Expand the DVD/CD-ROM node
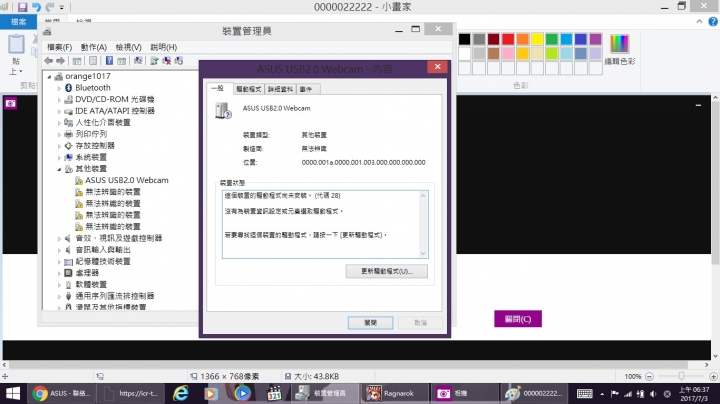The height and width of the screenshot is (404, 720). coord(59,100)
